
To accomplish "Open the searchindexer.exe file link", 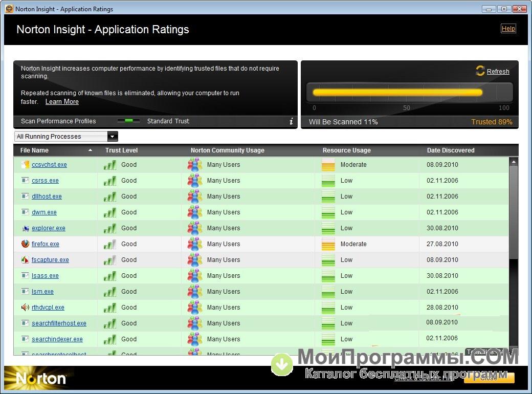I will (x=57, y=339).
